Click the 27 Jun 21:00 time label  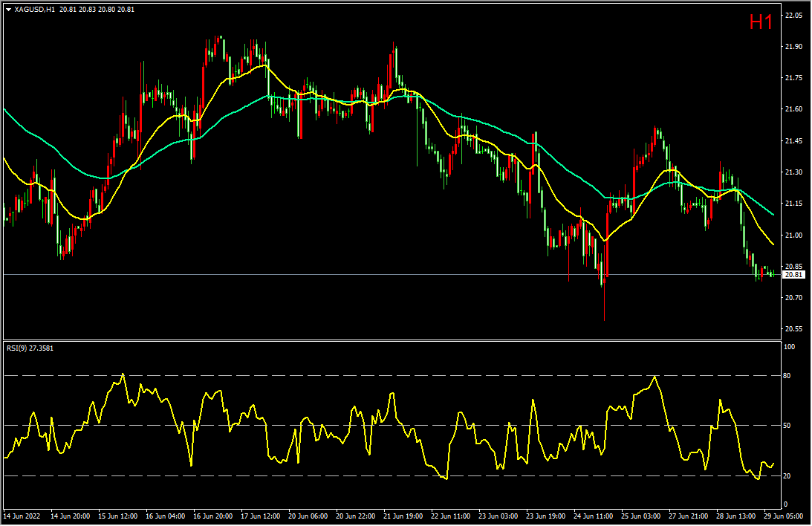(x=689, y=516)
